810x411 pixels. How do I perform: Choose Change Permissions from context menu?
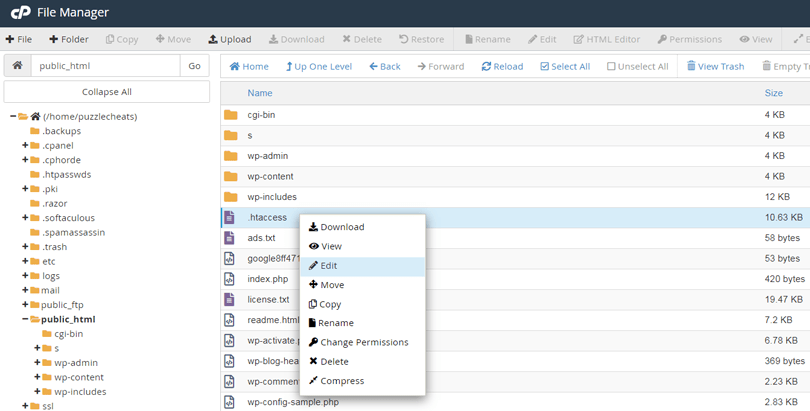coord(363,342)
